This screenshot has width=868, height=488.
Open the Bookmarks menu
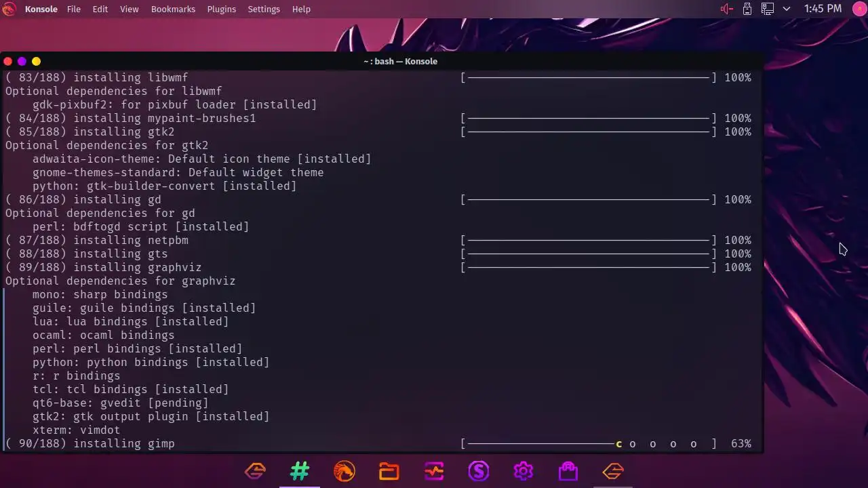click(173, 9)
